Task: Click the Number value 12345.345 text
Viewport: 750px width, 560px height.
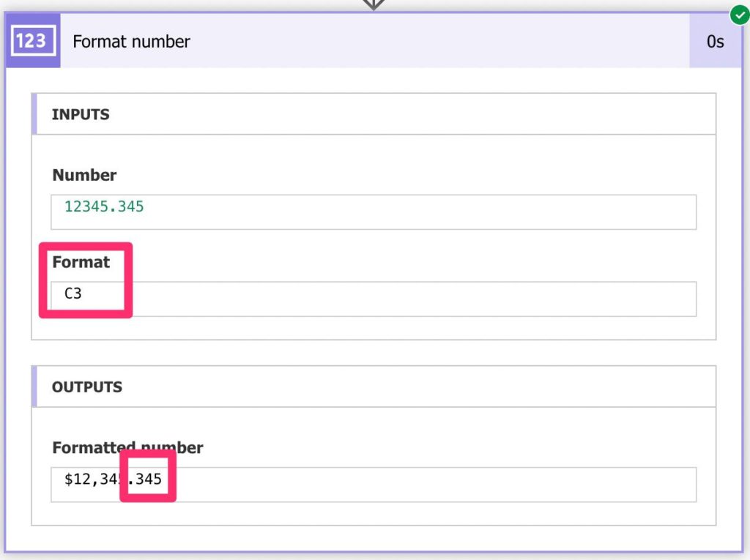Action: point(103,206)
